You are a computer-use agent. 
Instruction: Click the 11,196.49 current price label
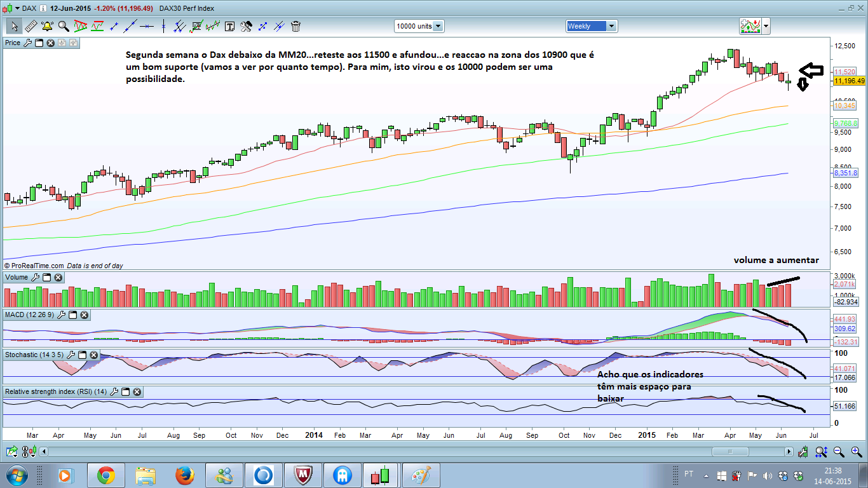pos(848,81)
